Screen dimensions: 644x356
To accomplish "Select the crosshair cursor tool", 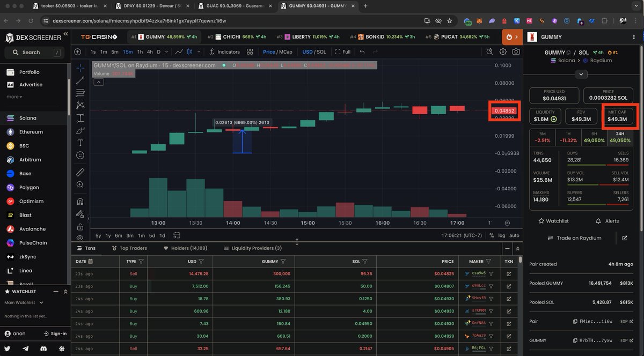I will click(80, 68).
